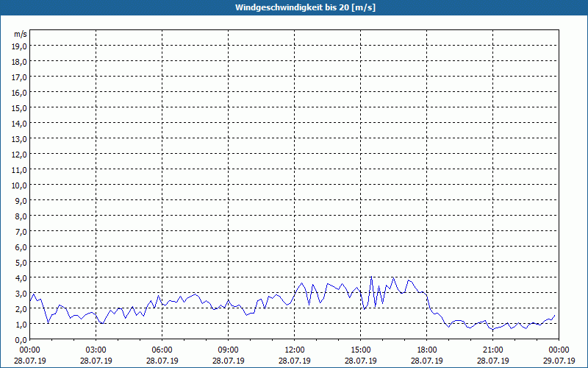Click the "14,0" y-axis label
The height and width of the screenshot is (368, 588).
point(20,124)
